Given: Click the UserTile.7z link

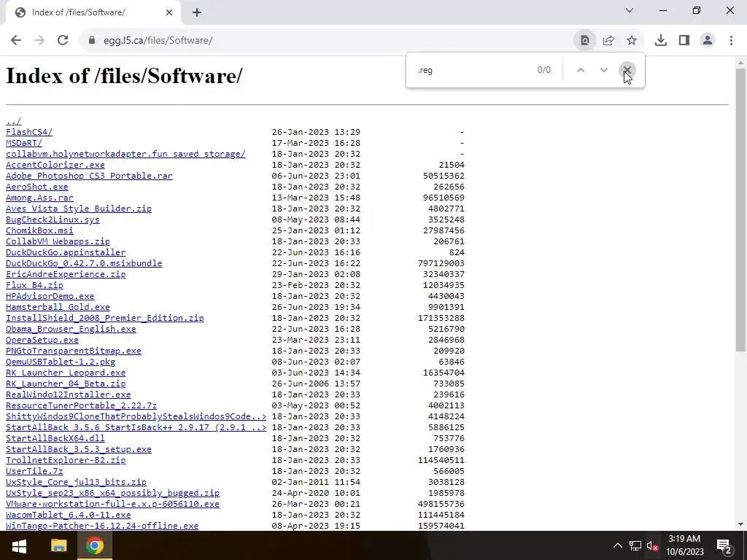Looking at the screenshot, I should 34,472.
